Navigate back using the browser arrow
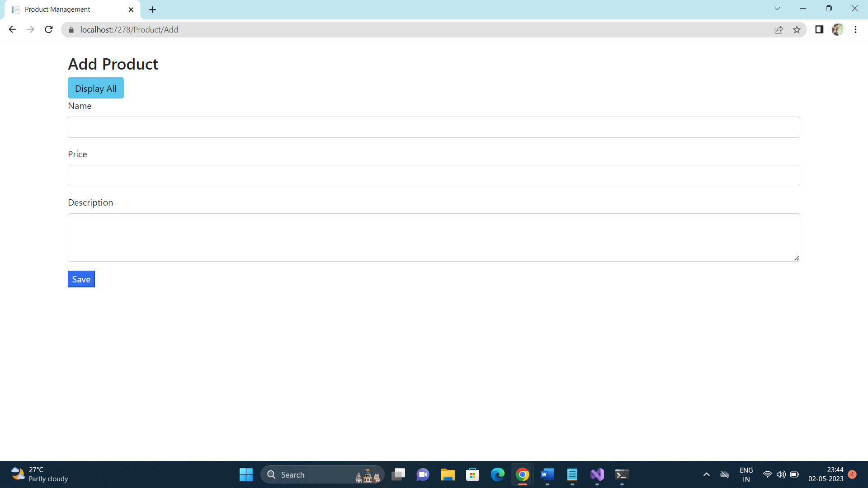This screenshot has width=868, height=488. 12,29
